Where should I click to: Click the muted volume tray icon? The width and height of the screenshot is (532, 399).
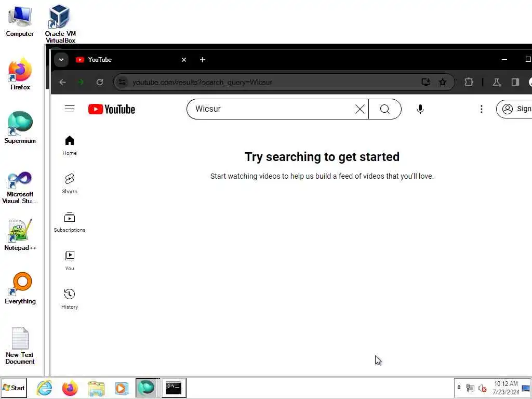[x=482, y=388]
